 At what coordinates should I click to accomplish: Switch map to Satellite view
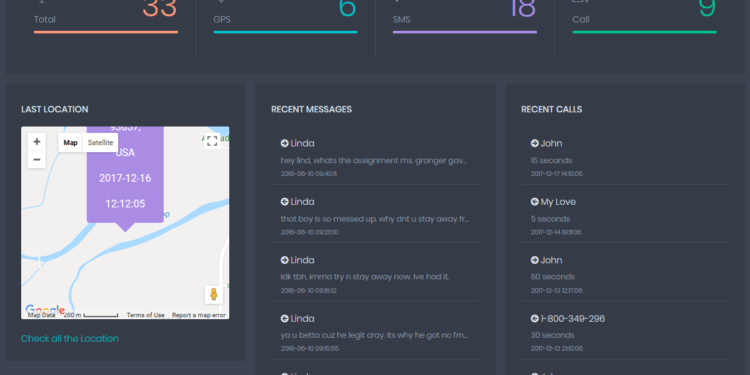click(x=100, y=143)
